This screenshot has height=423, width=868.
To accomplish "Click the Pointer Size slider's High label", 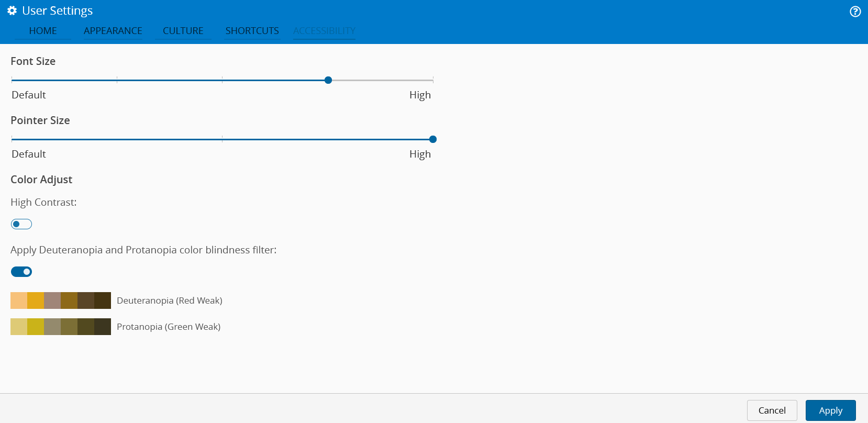I will 420,154.
